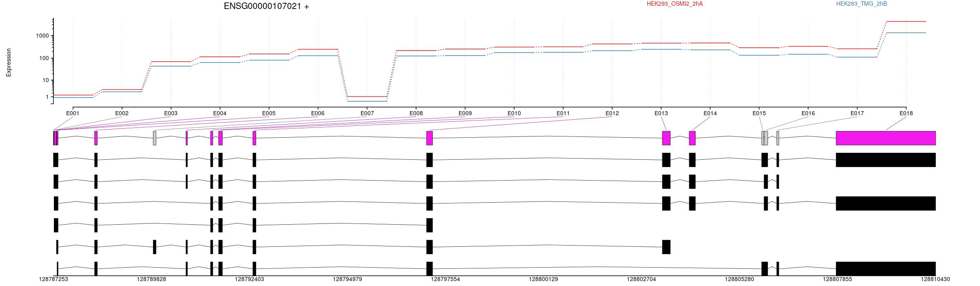
Task: Select exon label E018
Action: point(906,113)
